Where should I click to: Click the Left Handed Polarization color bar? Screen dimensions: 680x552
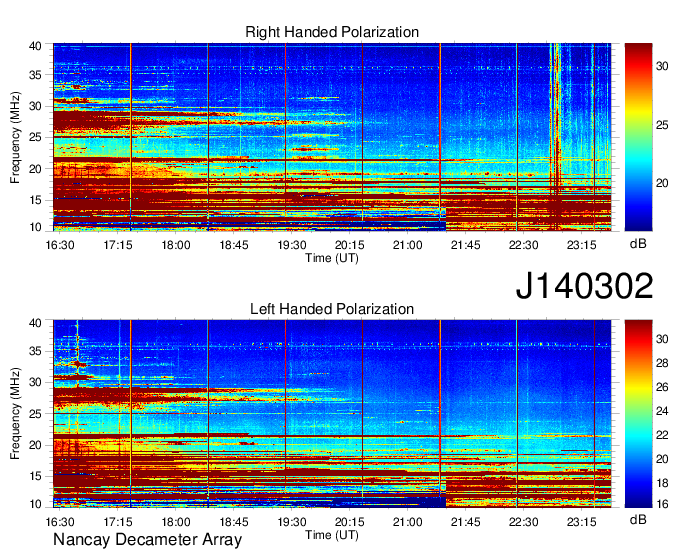[x=638, y=414]
